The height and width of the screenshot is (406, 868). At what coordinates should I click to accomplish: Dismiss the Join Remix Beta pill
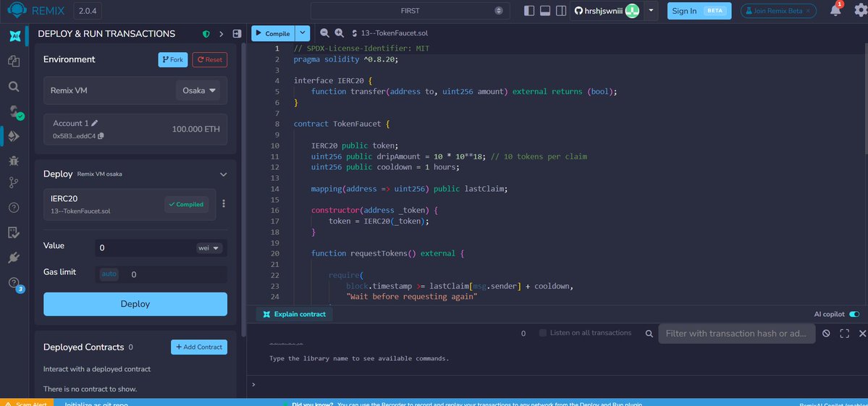click(x=808, y=11)
